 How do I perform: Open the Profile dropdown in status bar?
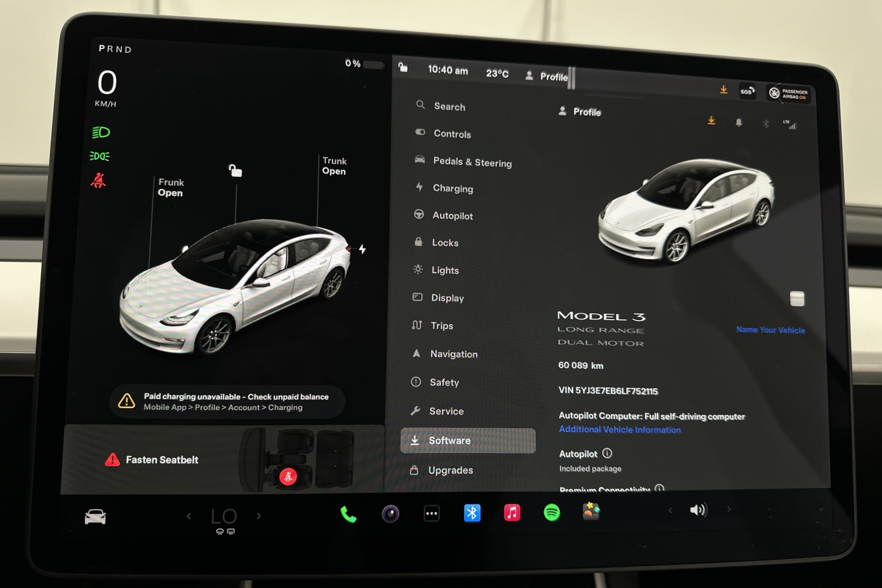pos(546,76)
